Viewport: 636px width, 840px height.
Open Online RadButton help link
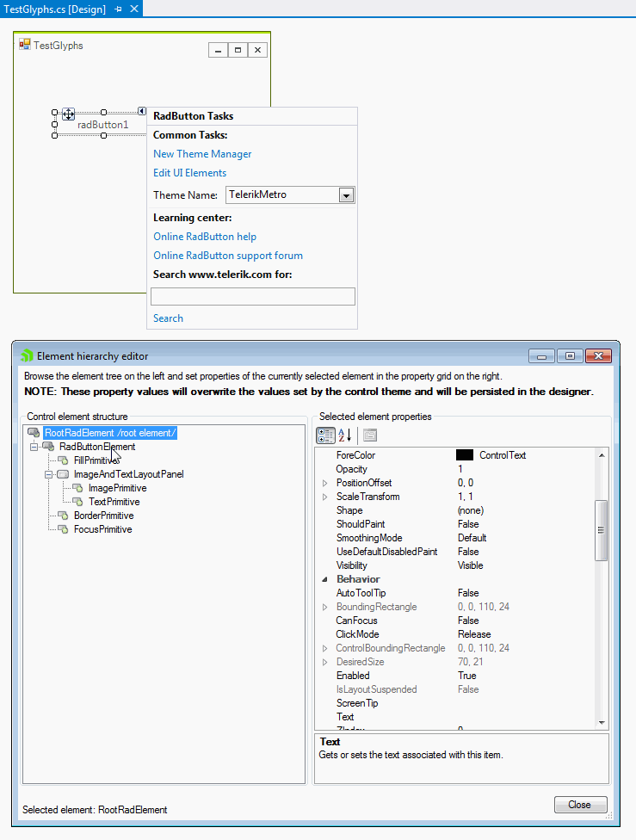coord(205,236)
